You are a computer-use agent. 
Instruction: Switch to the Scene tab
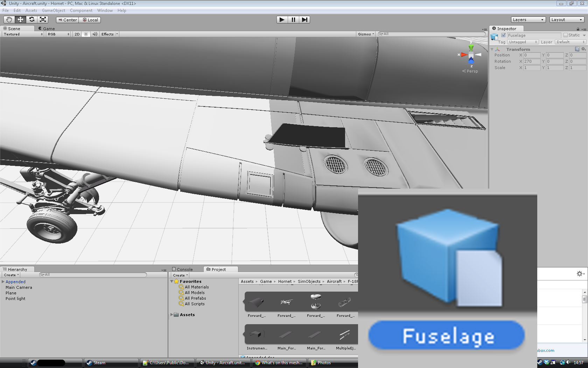tap(17, 28)
